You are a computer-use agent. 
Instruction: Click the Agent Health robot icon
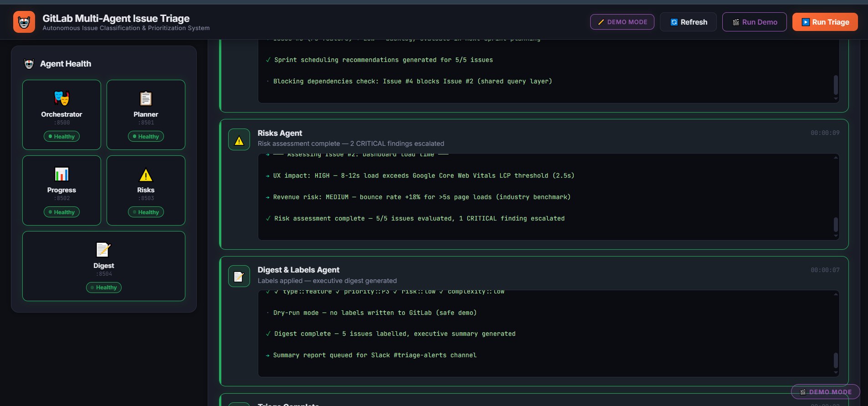29,64
